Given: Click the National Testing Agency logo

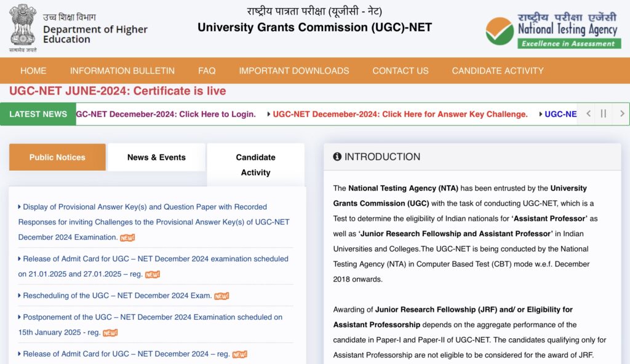Looking at the screenshot, I should [554, 31].
